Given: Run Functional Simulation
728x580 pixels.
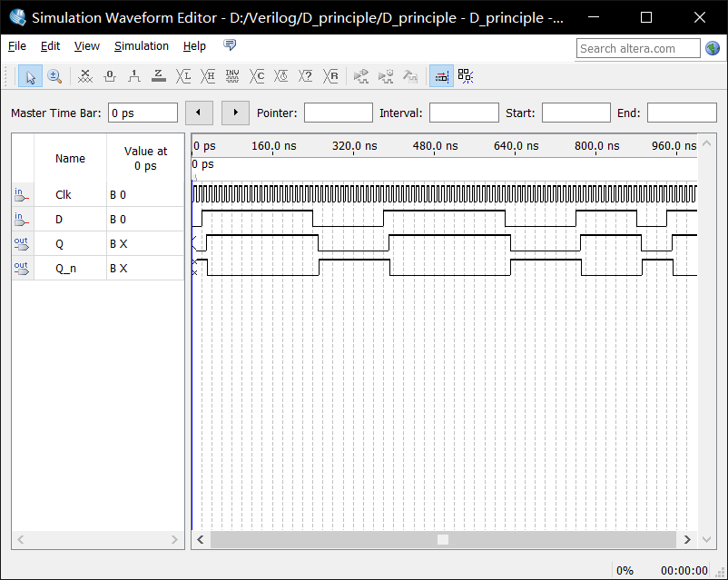Looking at the screenshot, I should [360, 76].
